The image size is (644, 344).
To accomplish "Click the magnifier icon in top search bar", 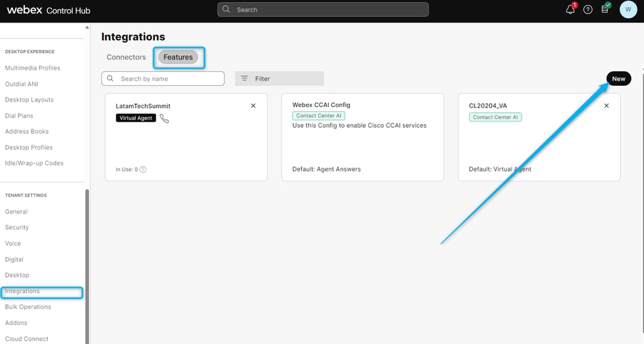I will pos(226,9).
